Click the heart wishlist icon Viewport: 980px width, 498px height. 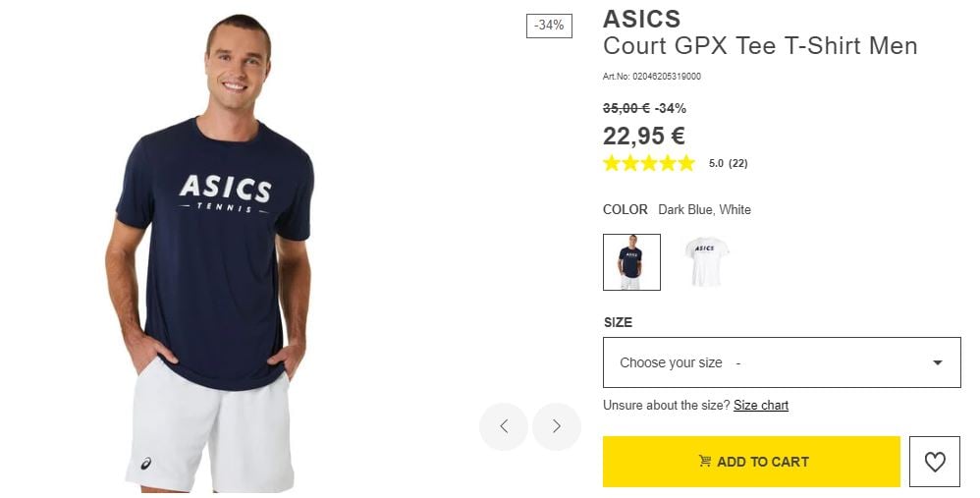tap(935, 462)
